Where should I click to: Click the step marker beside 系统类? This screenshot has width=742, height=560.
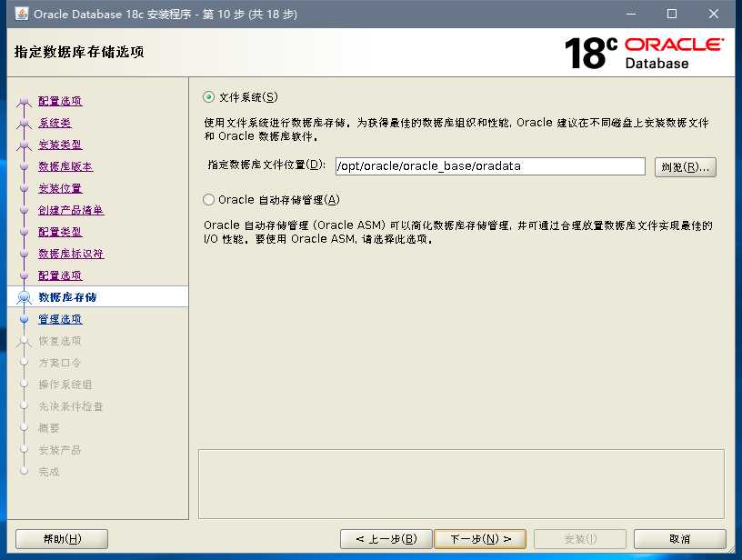pyautogui.click(x=25, y=123)
